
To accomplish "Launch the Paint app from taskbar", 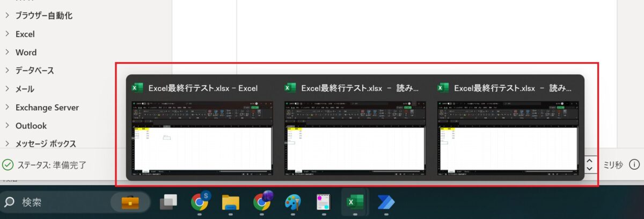I will [292, 202].
